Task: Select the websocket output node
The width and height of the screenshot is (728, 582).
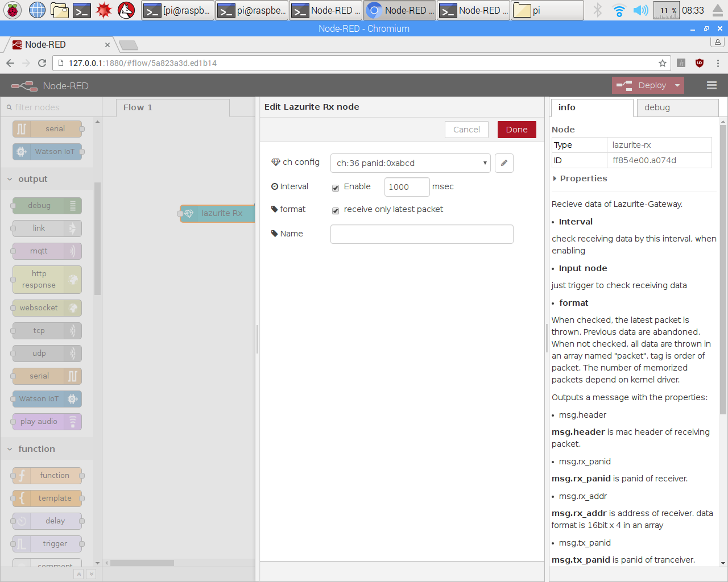Action: click(48, 308)
